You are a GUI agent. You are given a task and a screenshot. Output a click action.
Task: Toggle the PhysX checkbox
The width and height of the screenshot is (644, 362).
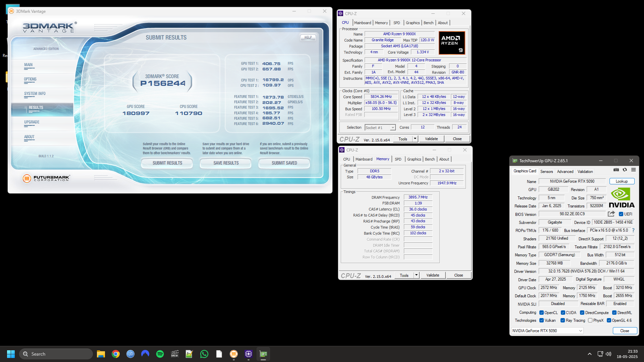(590, 320)
